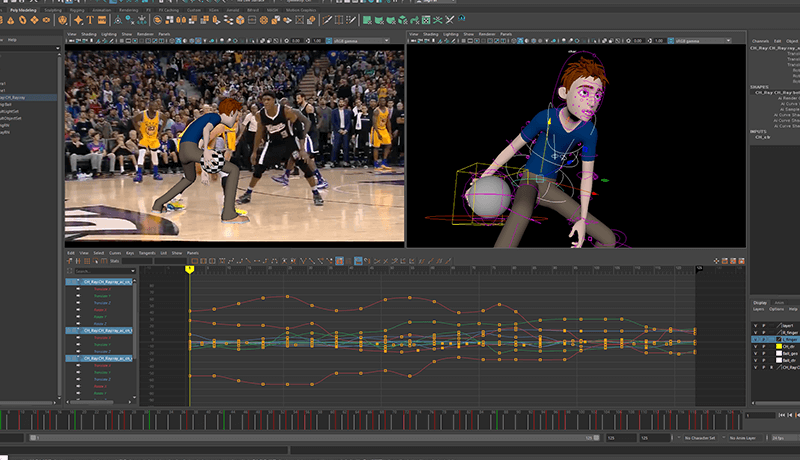Click the crosshair icon at Graph Editor top right
Viewport: 800px width, 460px height.
[716, 261]
